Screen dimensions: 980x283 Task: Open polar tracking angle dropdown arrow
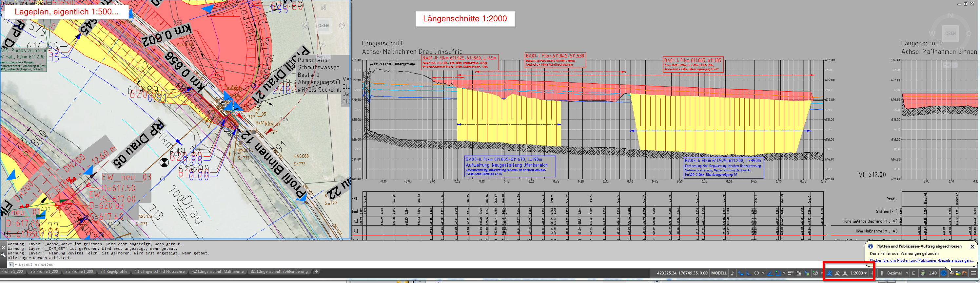(763, 273)
